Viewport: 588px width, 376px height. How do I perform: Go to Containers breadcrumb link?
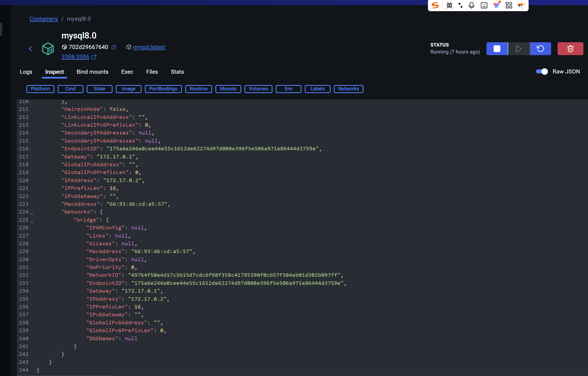44,19
